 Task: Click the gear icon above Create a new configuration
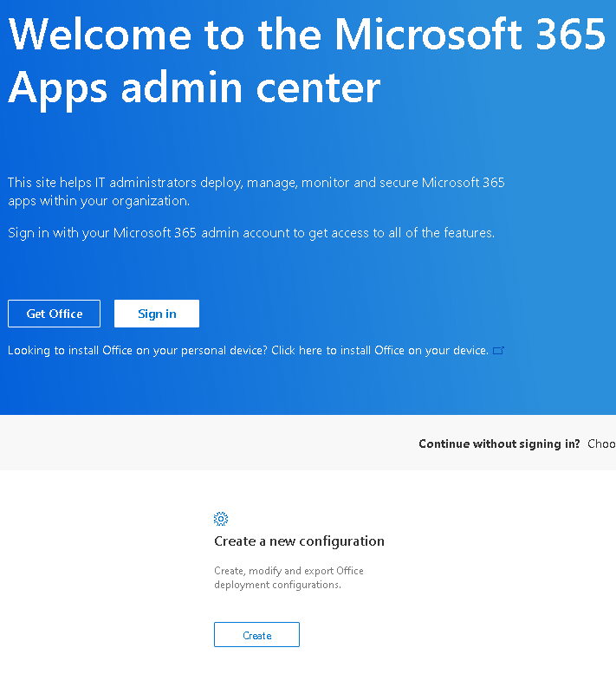coord(221,519)
